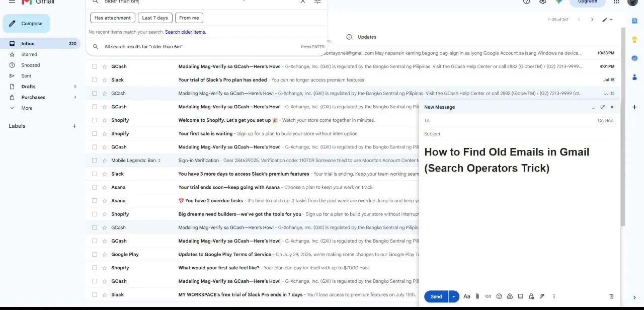Open Gemini sparkle icon
Screen dimensions: 644x310
[558, 2]
